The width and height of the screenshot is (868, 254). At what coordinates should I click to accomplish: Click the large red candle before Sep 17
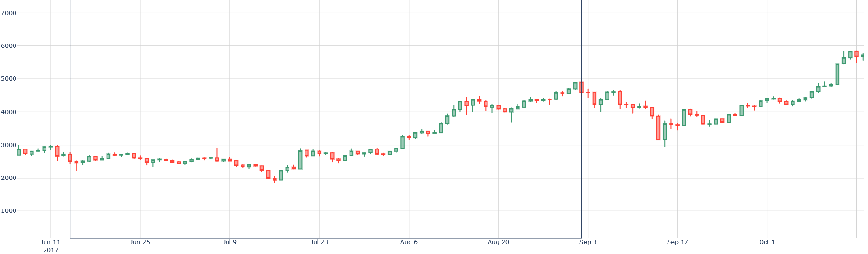point(658,128)
